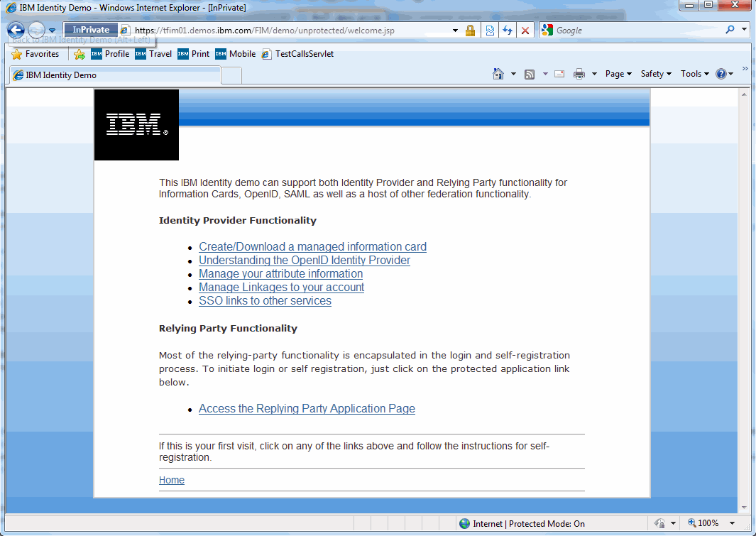Screen dimensions: 756x536
Task: Click the IE icon in title bar
Action: click(x=11, y=8)
